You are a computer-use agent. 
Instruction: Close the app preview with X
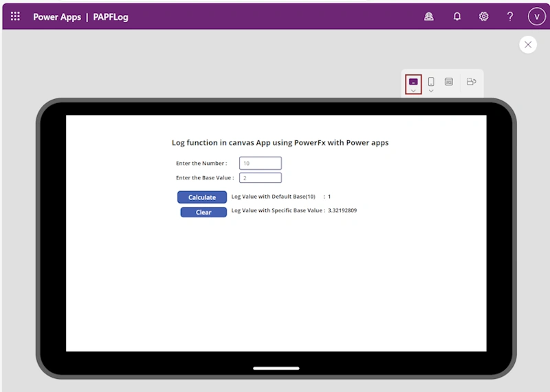point(528,45)
